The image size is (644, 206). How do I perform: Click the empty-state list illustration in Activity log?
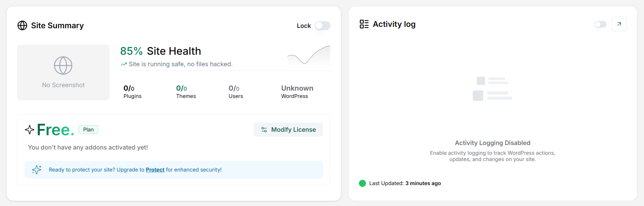point(492,89)
